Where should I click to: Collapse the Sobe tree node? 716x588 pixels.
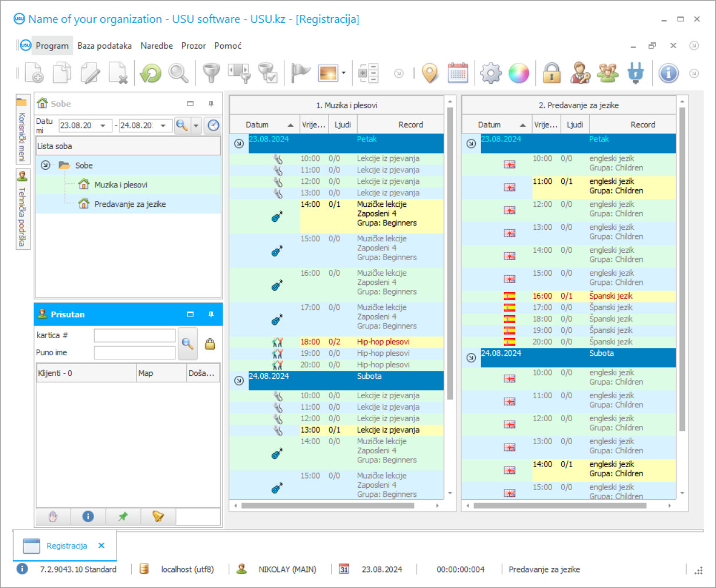click(x=45, y=165)
